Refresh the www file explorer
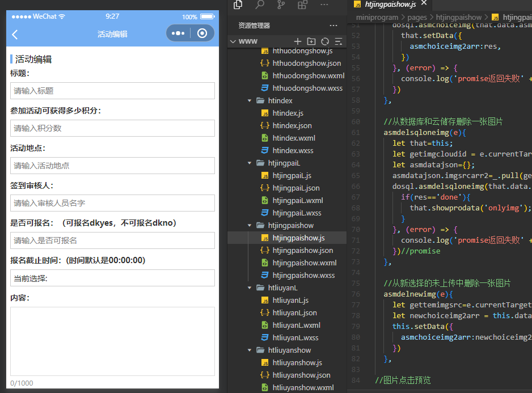532x393 pixels. [325, 41]
